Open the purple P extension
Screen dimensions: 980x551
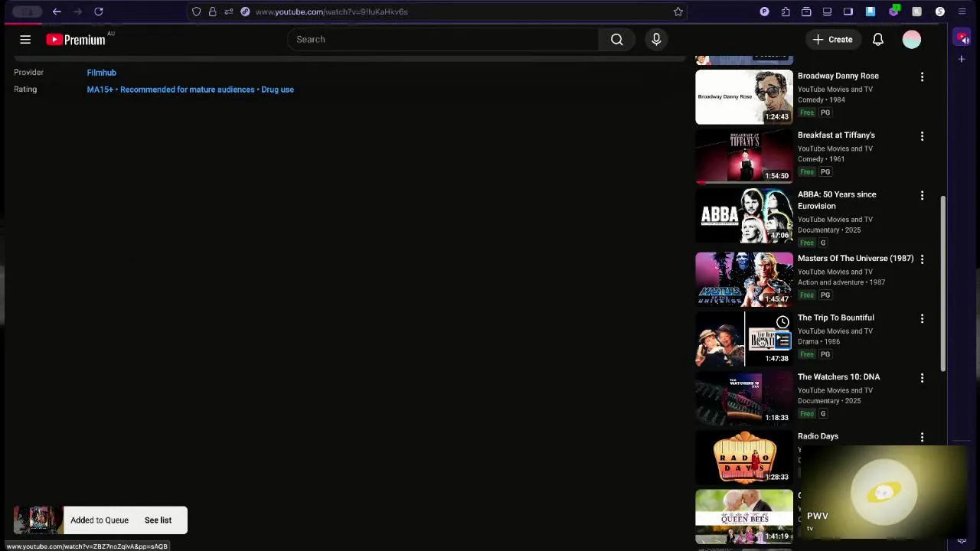tap(764, 11)
